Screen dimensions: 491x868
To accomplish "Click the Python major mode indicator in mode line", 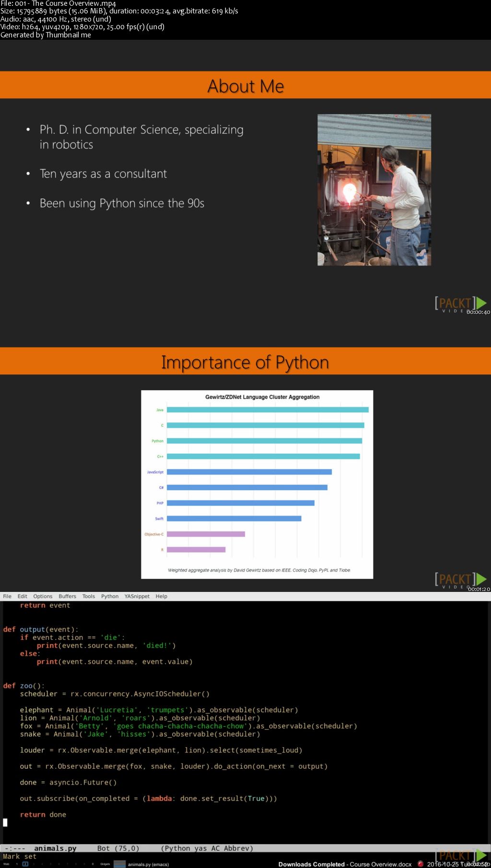I will (x=177, y=848).
